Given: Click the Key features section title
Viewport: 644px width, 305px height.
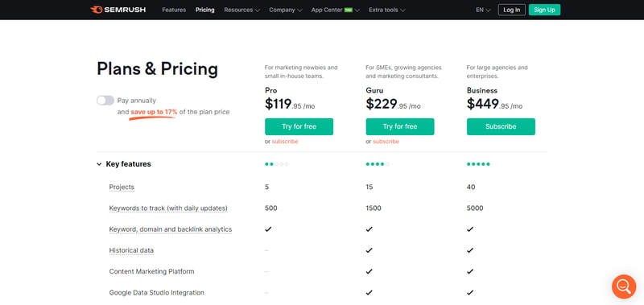Looking at the screenshot, I should [x=129, y=164].
